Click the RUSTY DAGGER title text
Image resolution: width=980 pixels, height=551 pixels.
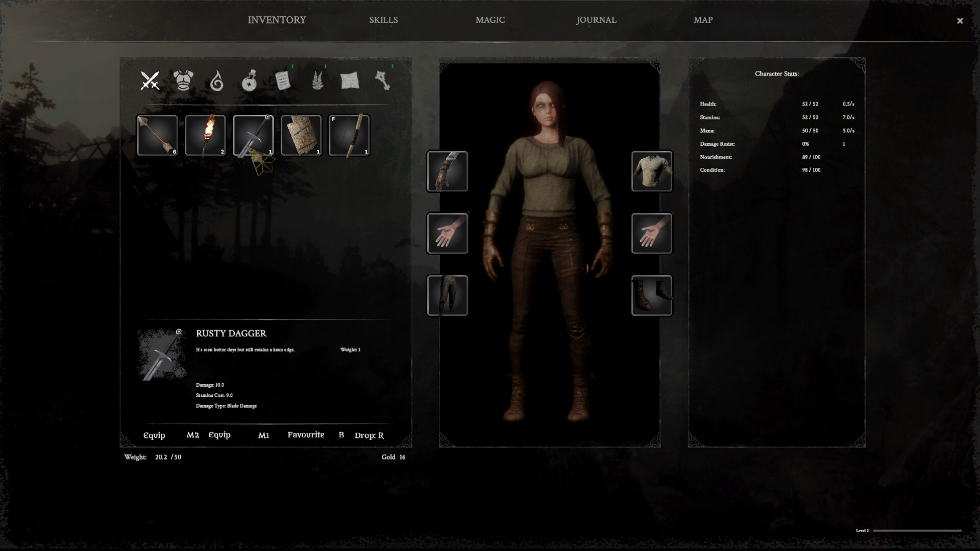click(231, 333)
